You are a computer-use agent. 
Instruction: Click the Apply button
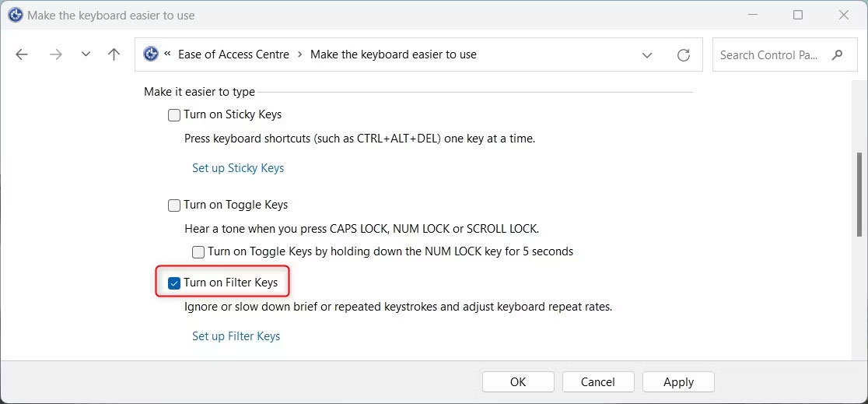[679, 382]
